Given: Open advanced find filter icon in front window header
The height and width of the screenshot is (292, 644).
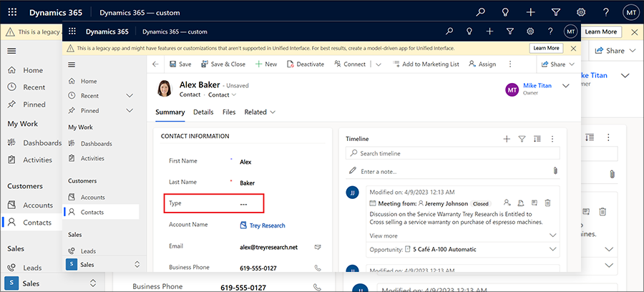Looking at the screenshot, I should [x=509, y=31].
